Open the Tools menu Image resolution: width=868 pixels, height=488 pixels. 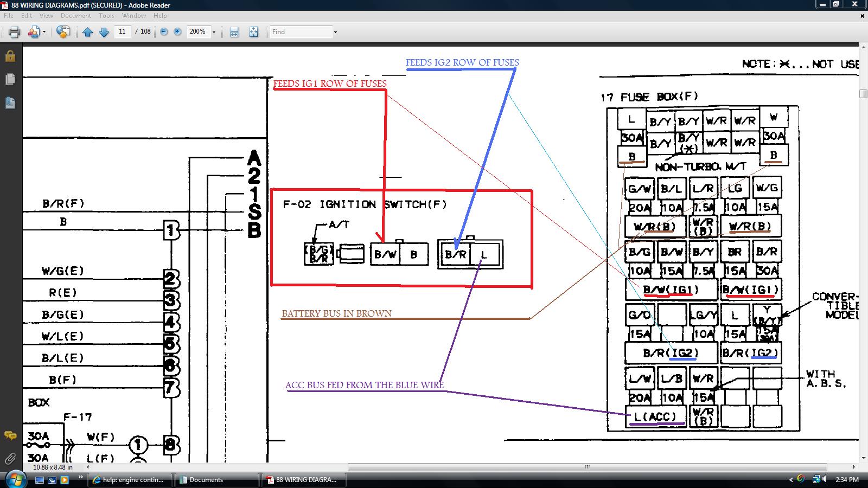(106, 16)
